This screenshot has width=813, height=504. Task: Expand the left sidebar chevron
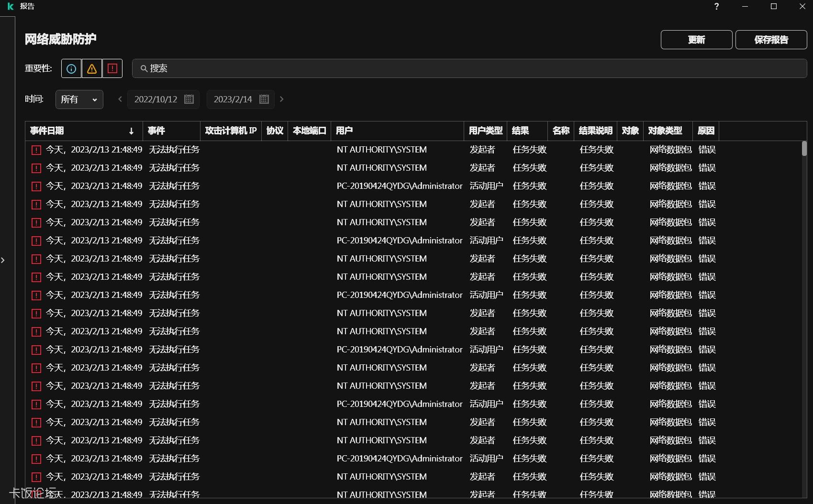coord(3,260)
